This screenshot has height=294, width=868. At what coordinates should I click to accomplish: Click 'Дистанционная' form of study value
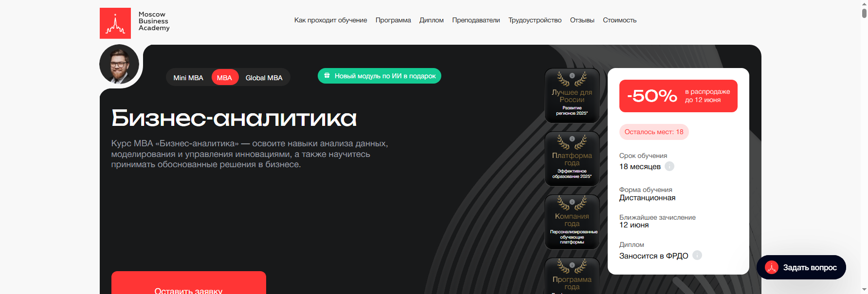pos(647,198)
